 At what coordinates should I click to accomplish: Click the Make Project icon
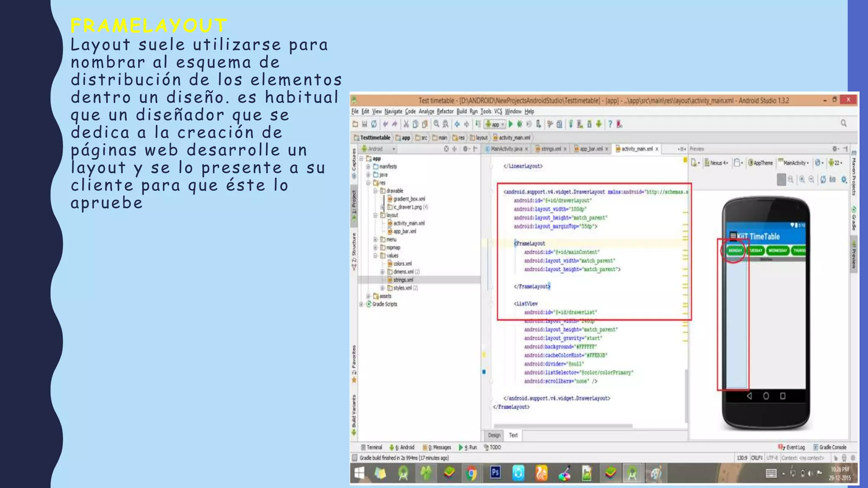478,124
